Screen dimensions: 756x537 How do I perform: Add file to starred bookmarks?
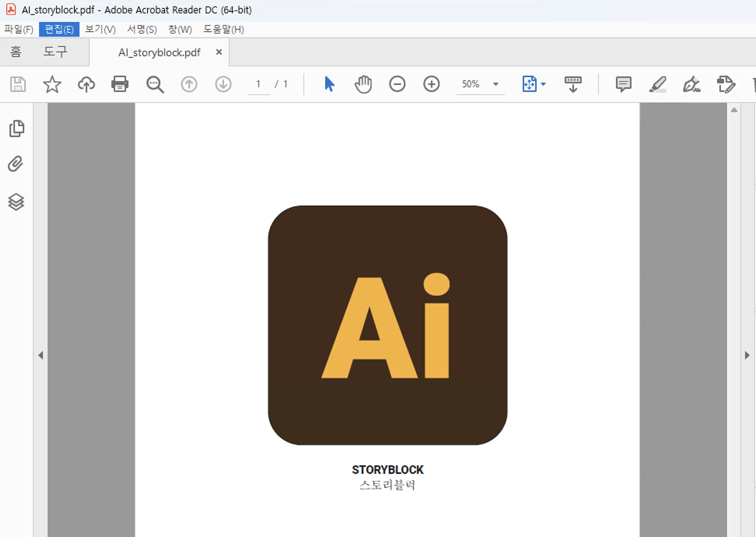click(x=52, y=84)
